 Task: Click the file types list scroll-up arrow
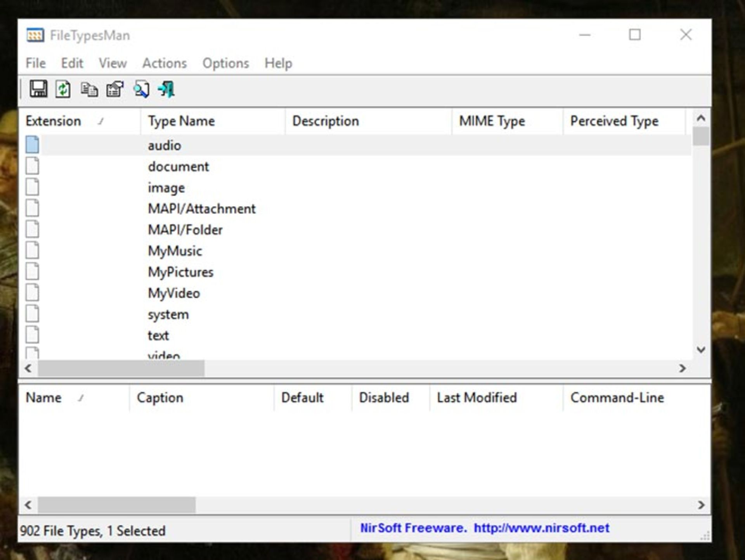(701, 118)
